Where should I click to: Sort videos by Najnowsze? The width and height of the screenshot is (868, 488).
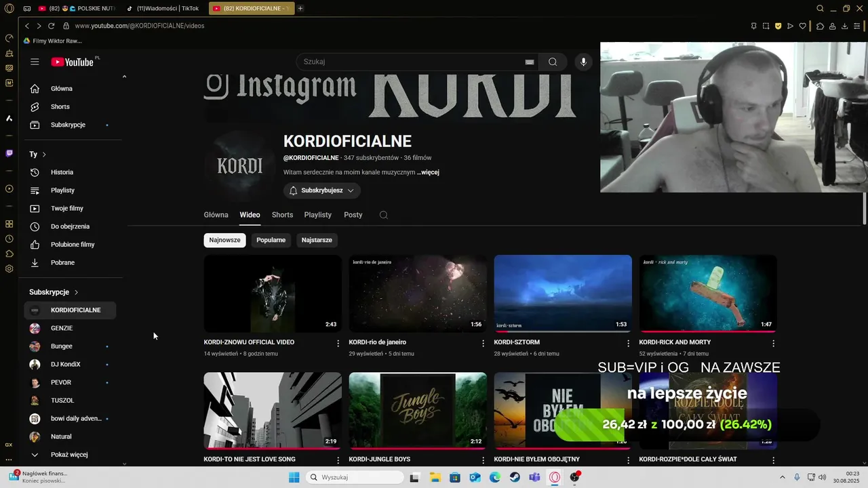[224, 240]
